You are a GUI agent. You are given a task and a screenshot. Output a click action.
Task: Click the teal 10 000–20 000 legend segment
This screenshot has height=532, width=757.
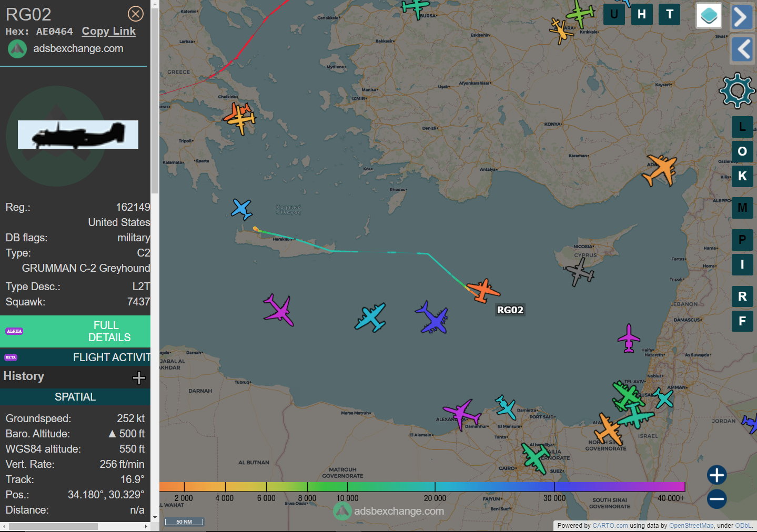tap(391, 487)
